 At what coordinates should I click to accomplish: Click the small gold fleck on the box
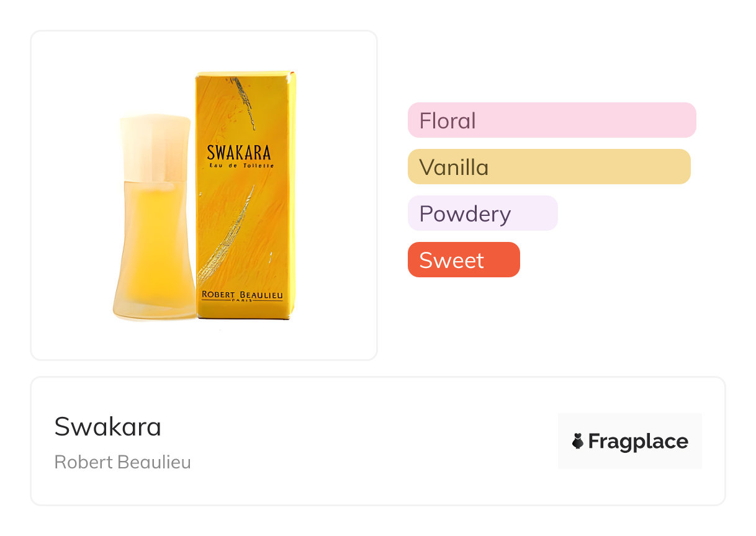[x=270, y=256]
